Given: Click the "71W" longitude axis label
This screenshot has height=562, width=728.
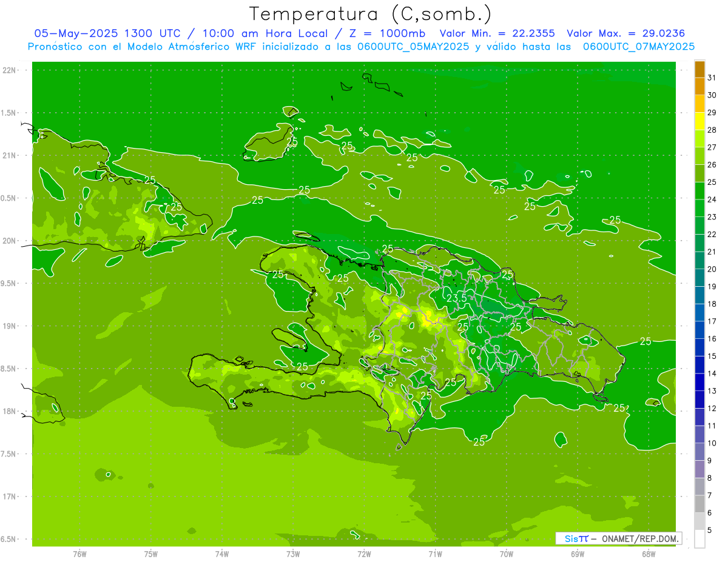Looking at the screenshot, I should 435,554.
